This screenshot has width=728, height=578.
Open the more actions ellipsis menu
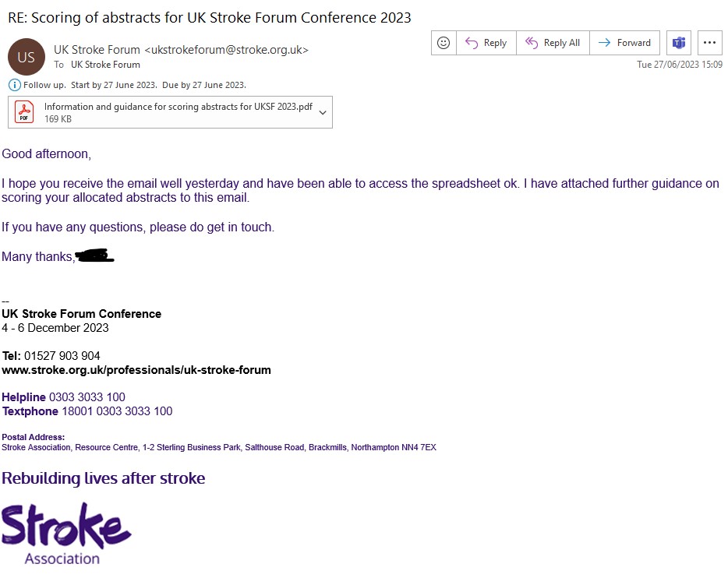pyautogui.click(x=709, y=43)
